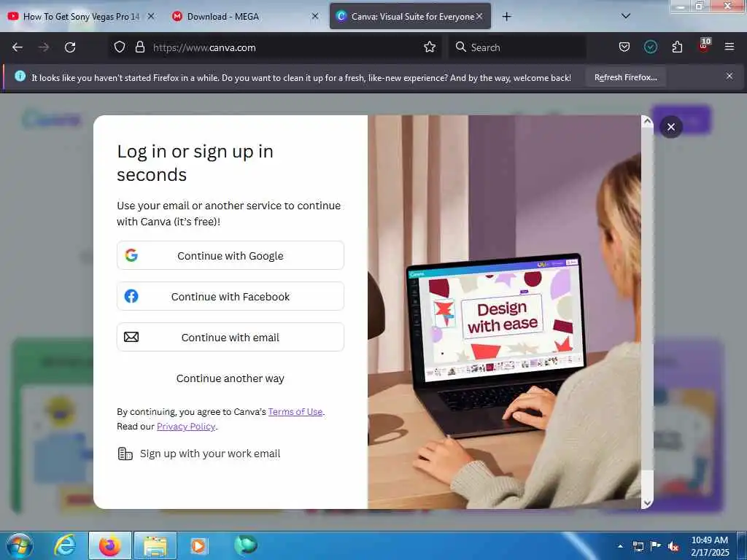
Task: Click Sign up with your work email
Action: (x=199, y=454)
